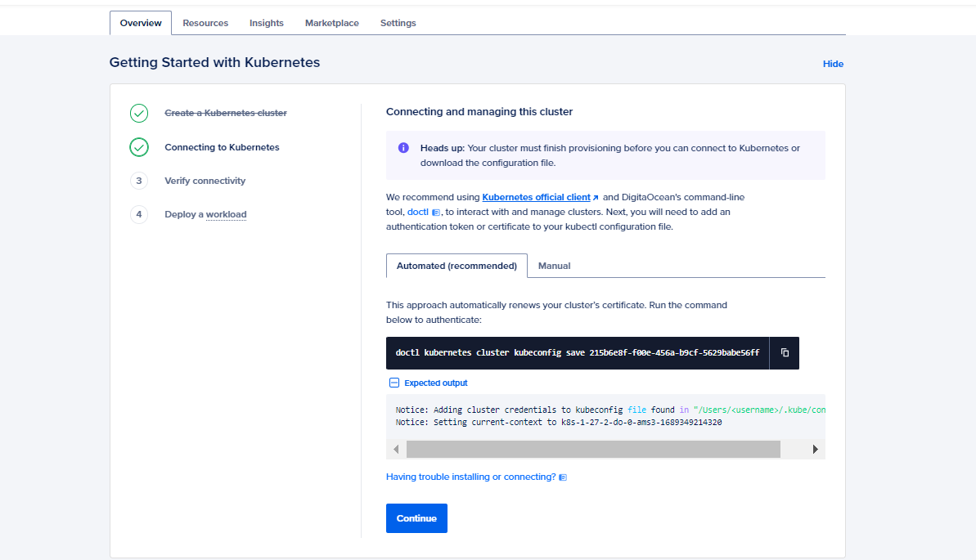Screen dimensions: 976x560
Task: Open Having trouble installing or connecting link
Action: tap(470, 477)
